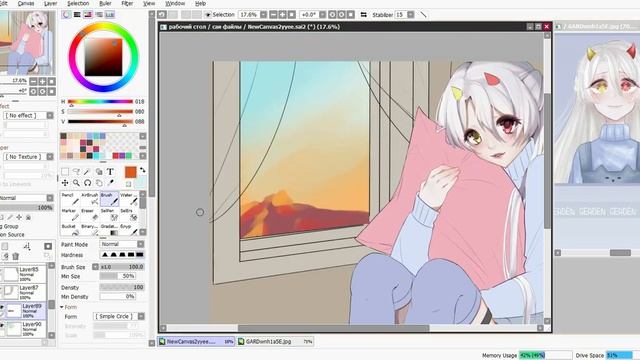Select the Eraser tool
Screen dimensions: 640x360
click(90, 215)
